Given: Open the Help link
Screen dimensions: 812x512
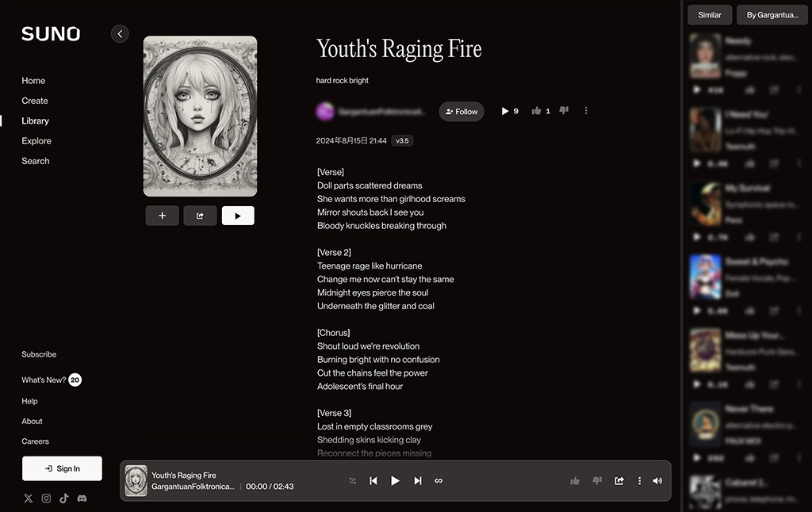Looking at the screenshot, I should [29, 401].
